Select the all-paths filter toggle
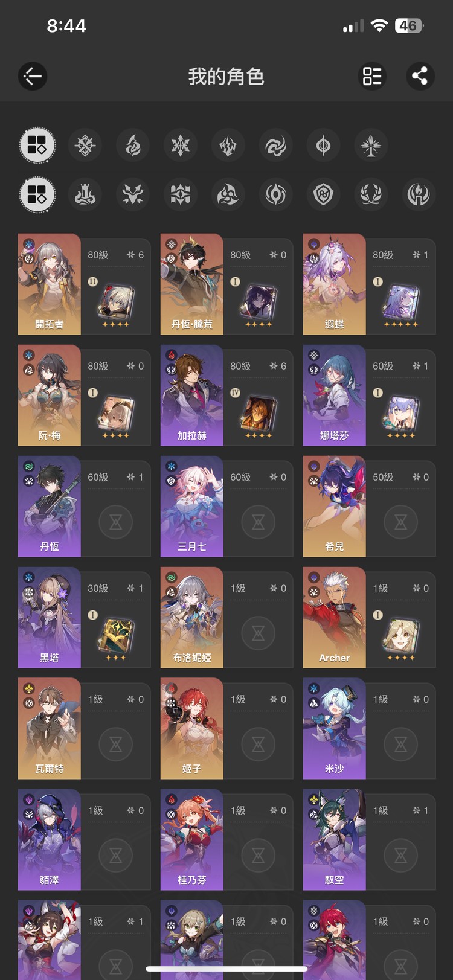The width and height of the screenshot is (453, 980). (x=37, y=195)
